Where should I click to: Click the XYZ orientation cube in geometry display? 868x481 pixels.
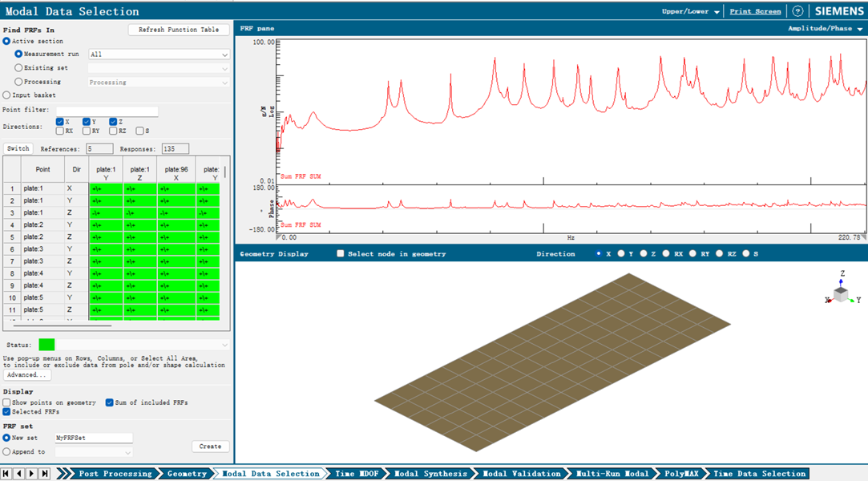pos(841,293)
